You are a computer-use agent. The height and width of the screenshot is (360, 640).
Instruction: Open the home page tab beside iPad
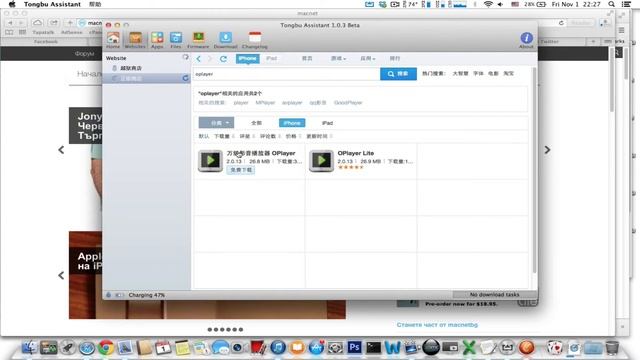(x=307, y=59)
